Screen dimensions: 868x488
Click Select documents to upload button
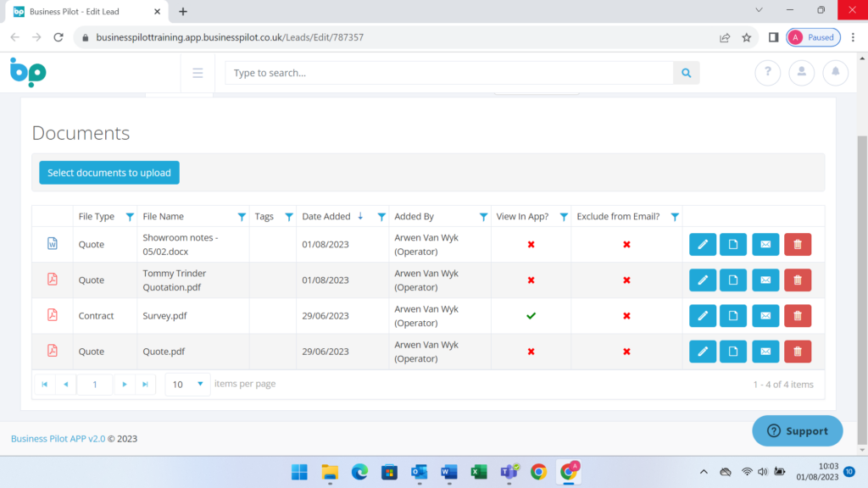(x=109, y=173)
